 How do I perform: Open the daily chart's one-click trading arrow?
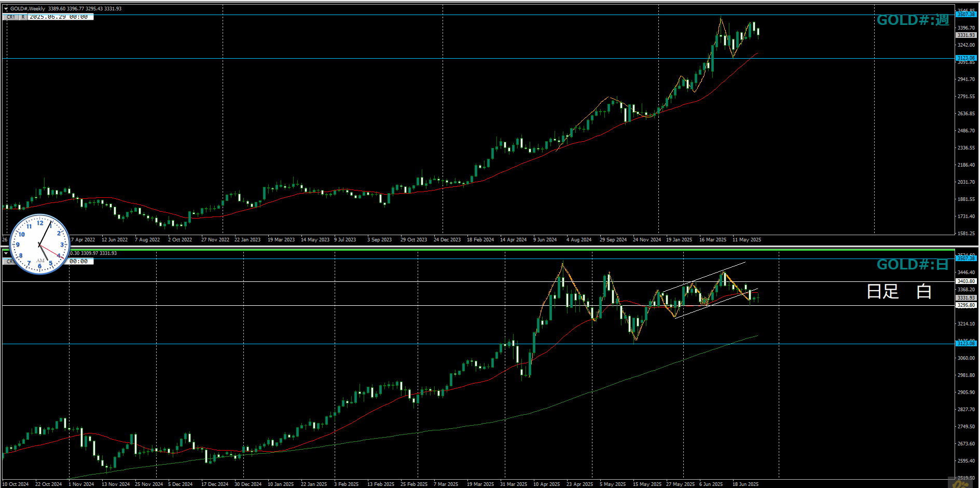[x=6, y=253]
